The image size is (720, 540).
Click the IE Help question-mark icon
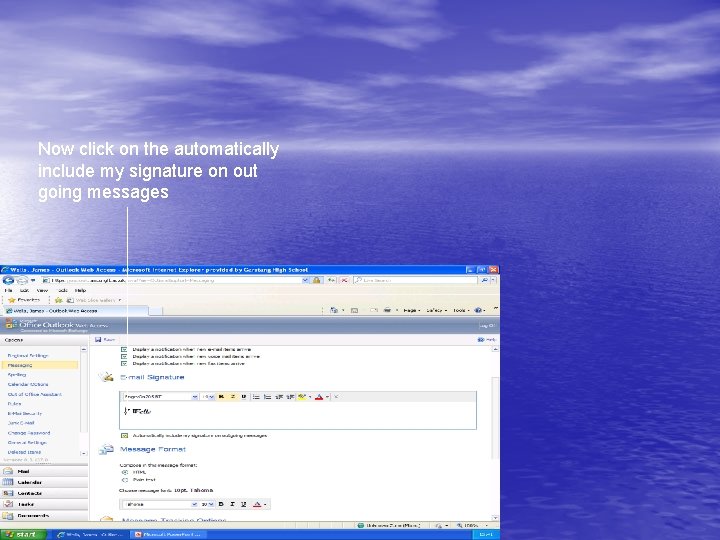478,310
